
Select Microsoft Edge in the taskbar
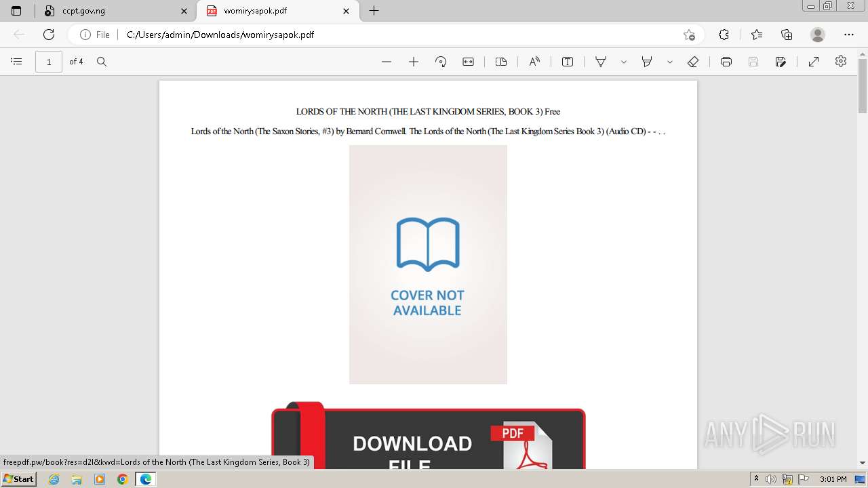pyautogui.click(x=145, y=479)
